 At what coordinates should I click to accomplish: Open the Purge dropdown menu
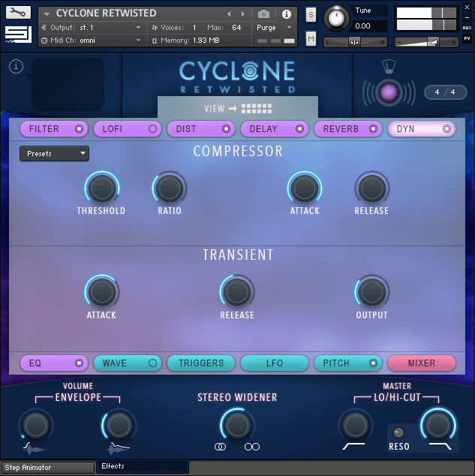[x=274, y=27]
